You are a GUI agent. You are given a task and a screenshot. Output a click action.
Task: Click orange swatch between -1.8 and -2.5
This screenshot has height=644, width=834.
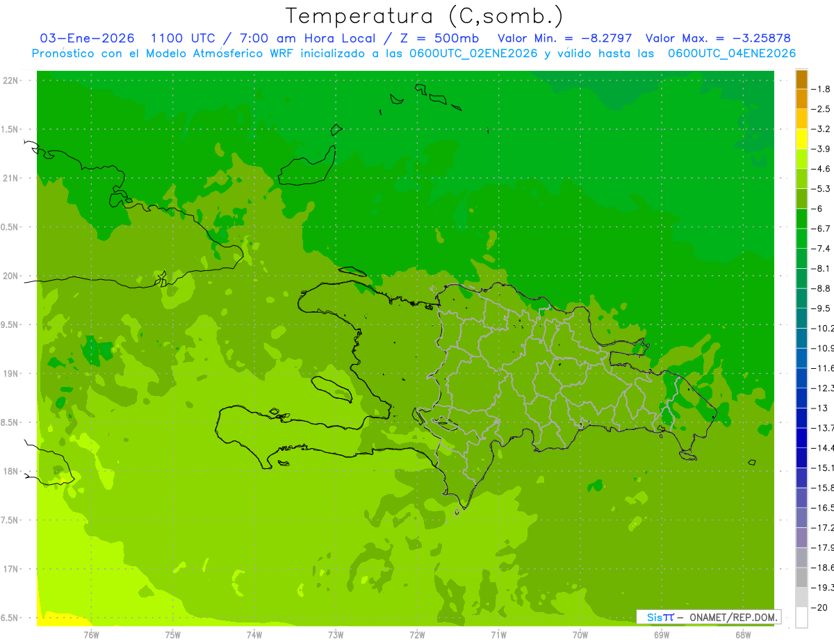coord(801,99)
